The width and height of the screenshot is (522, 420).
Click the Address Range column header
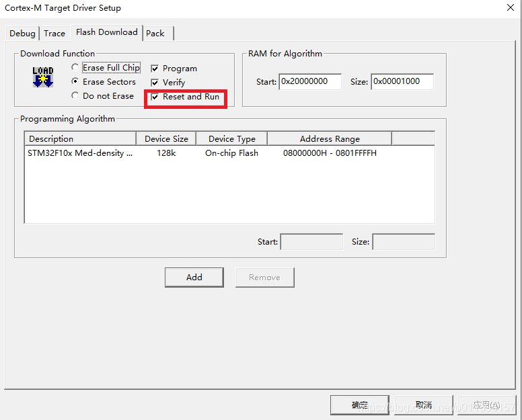pyautogui.click(x=330, y=138)
